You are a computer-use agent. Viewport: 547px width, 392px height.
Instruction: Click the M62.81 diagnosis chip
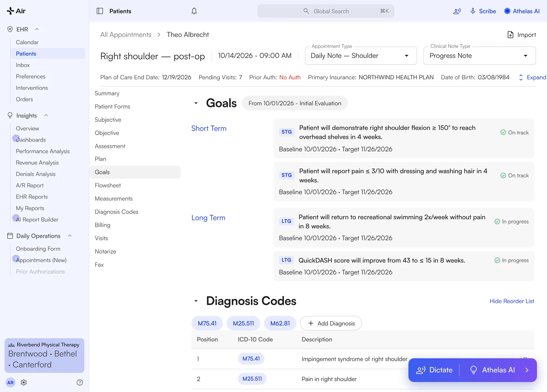[280, 323]
